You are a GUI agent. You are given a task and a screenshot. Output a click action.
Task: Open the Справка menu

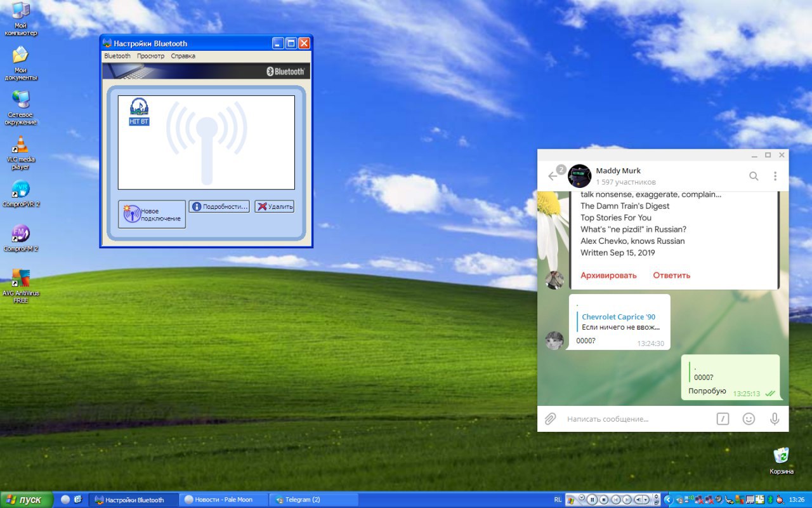[183, 56]
